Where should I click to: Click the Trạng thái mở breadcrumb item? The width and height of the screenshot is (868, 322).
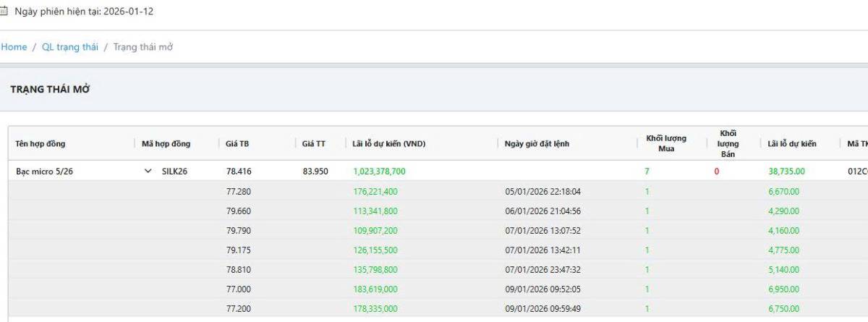click(143, 47)
